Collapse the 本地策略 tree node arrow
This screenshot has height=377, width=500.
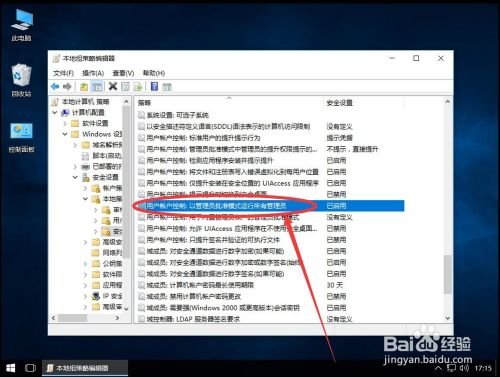click(85, 199)
